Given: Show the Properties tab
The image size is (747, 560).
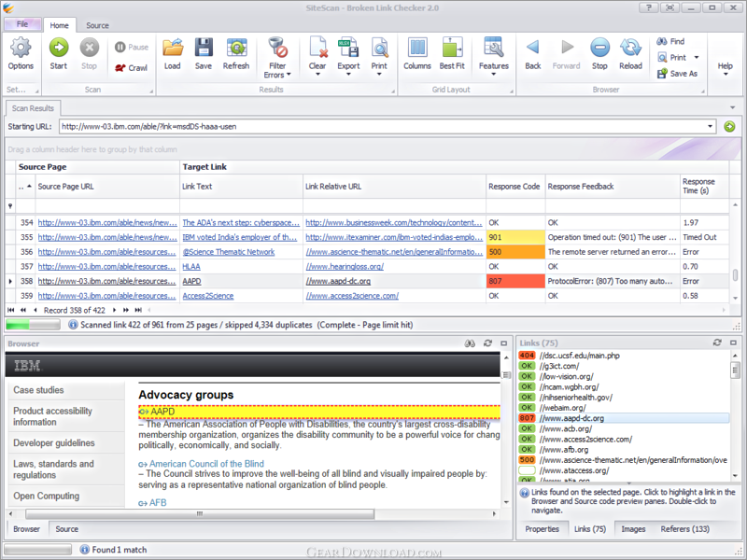Looking at the screenshot, I should tap(542, 529).
